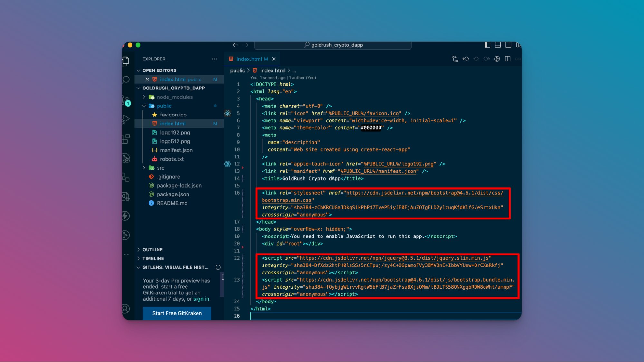
Task: Open the logo192.png href link on line 12
Action: pos(399,164)
